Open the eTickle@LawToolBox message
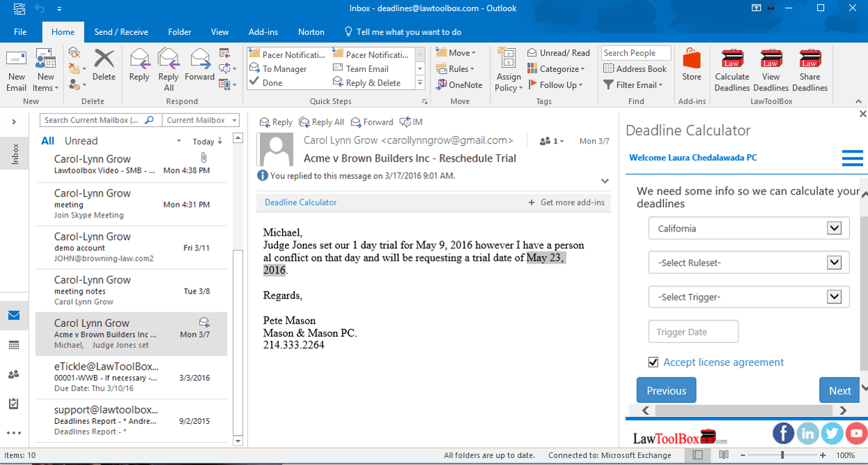The width and height of the screenshot is (868, 465). tap(132, 377)
